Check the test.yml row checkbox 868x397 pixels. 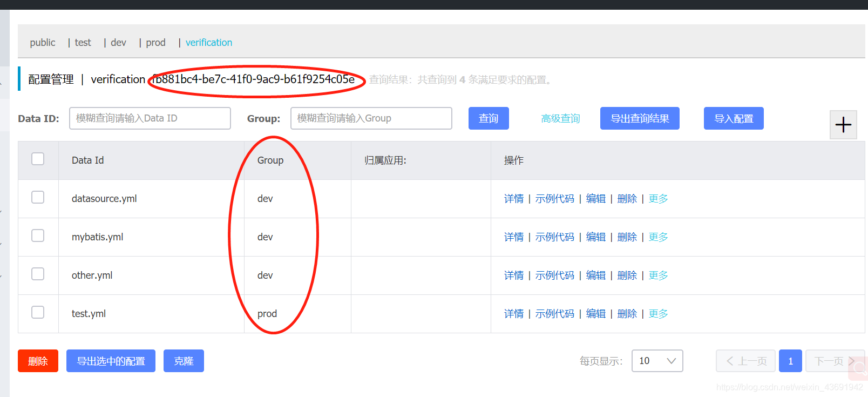click(x=38, y=312)
